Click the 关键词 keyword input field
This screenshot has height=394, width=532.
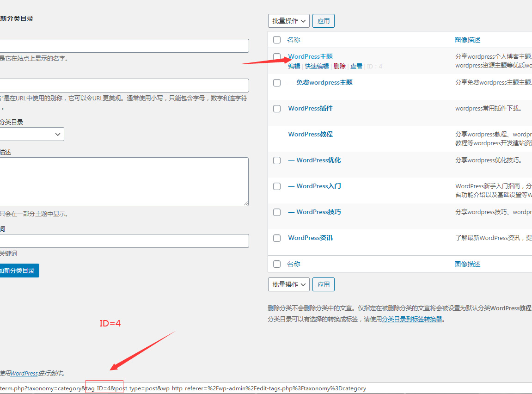pos(124,240)
